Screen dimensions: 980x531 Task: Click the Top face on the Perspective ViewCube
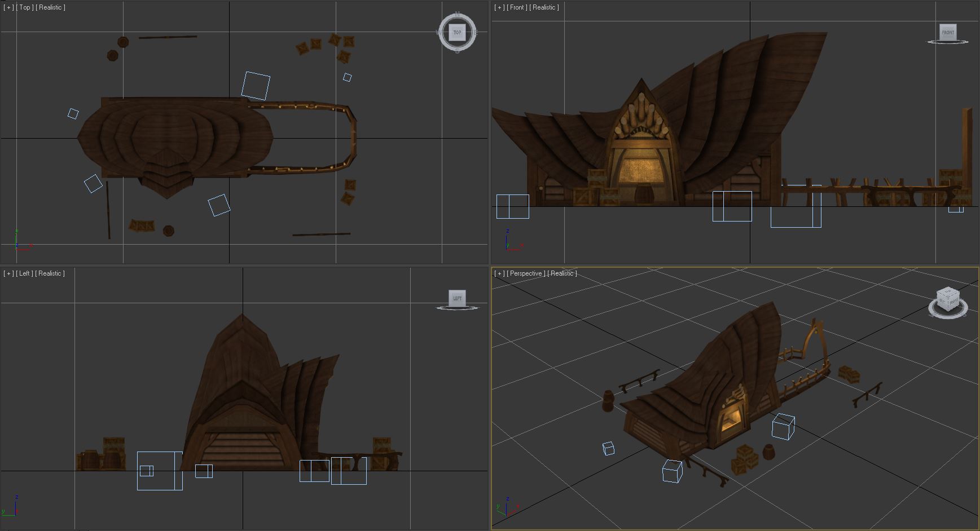coord(947,291)
